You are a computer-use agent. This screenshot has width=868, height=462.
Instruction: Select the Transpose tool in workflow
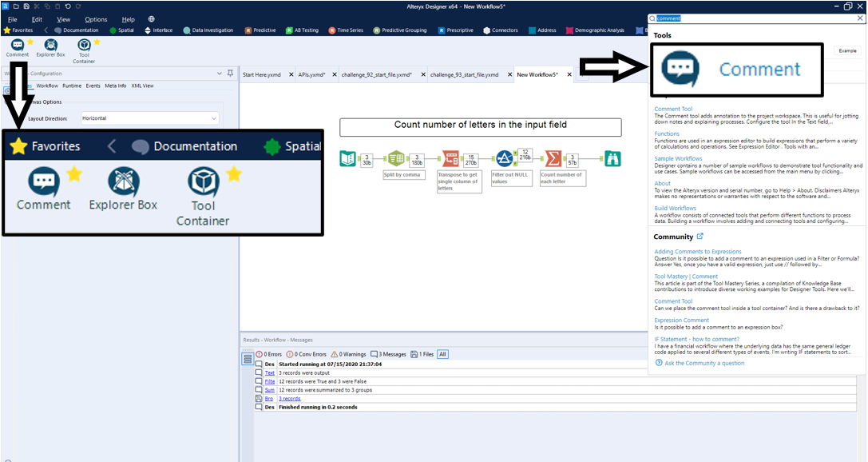coord(450,158)
